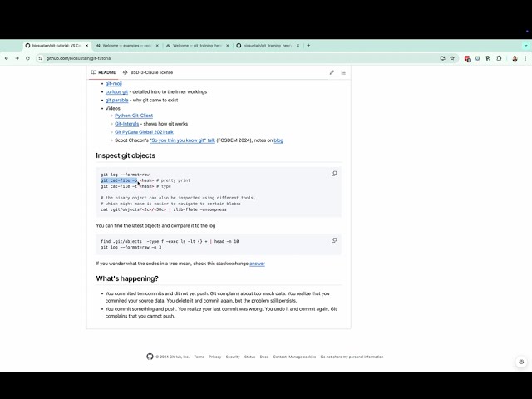Copy the find .git/objects code block

pyautogui.click(x=334, y=240)
